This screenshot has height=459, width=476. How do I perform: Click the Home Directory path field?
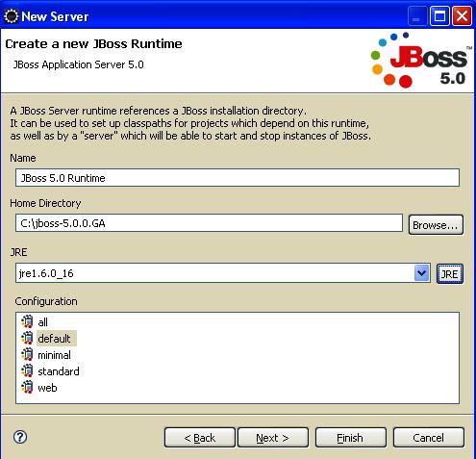[x=209, y=223]
